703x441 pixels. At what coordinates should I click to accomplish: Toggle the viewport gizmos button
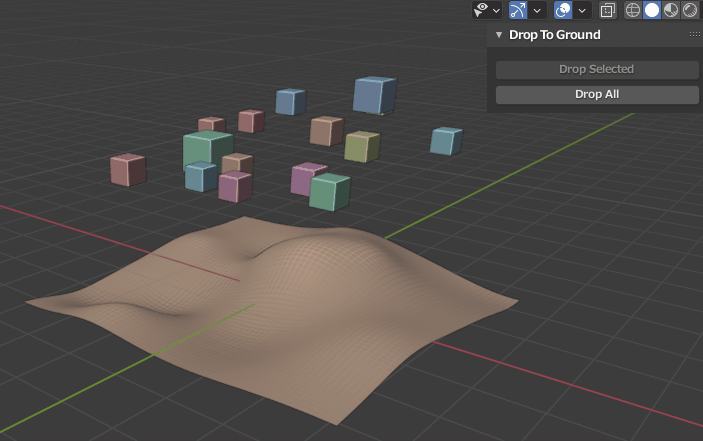(x=518, y=10)
